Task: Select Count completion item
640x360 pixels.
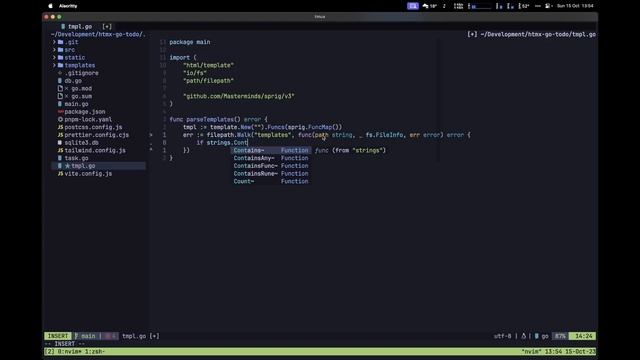Action: (271, 182)
